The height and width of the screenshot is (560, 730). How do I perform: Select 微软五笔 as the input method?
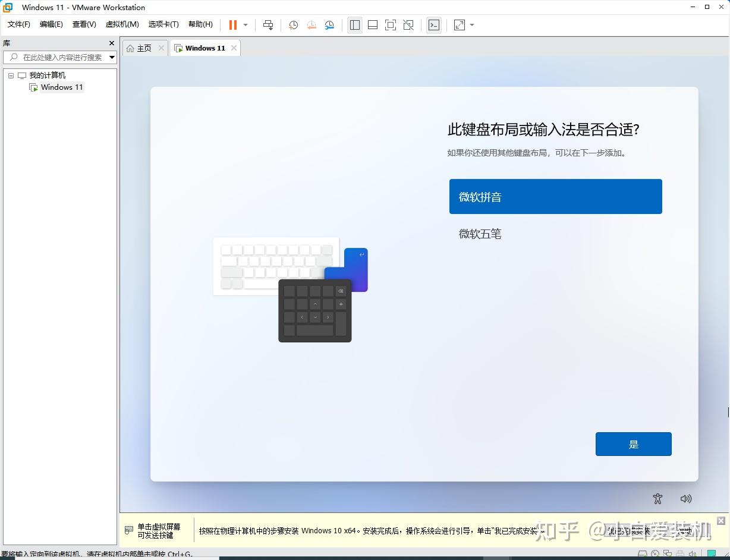(x=480, y=234)
